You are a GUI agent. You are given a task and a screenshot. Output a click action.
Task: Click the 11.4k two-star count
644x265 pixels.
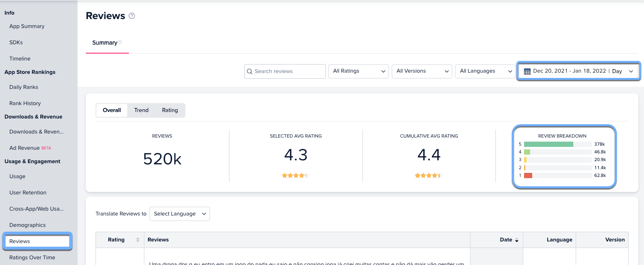coord(600,168)
